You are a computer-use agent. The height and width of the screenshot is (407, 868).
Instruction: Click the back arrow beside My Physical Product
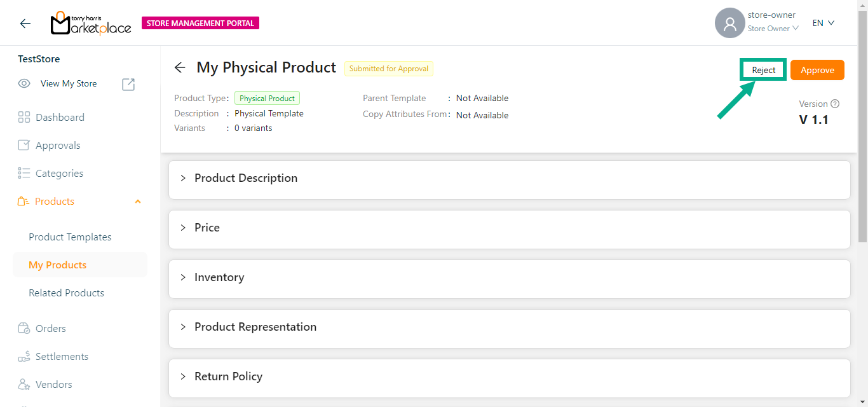pos(180,68)
